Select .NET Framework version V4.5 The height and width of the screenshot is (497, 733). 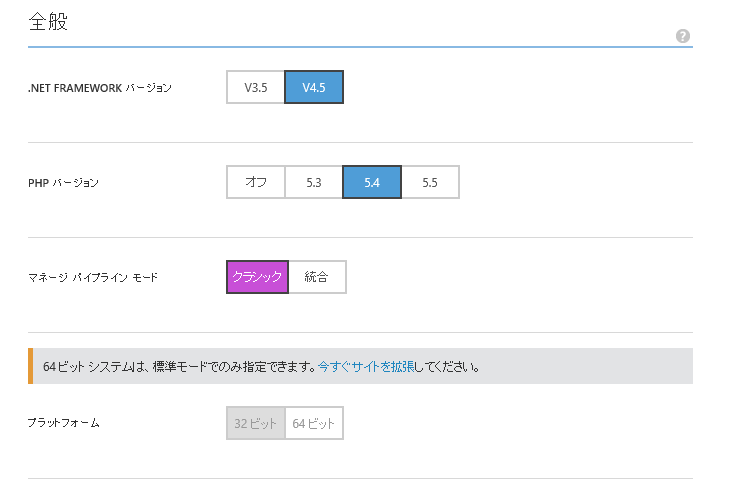(314, 87)
